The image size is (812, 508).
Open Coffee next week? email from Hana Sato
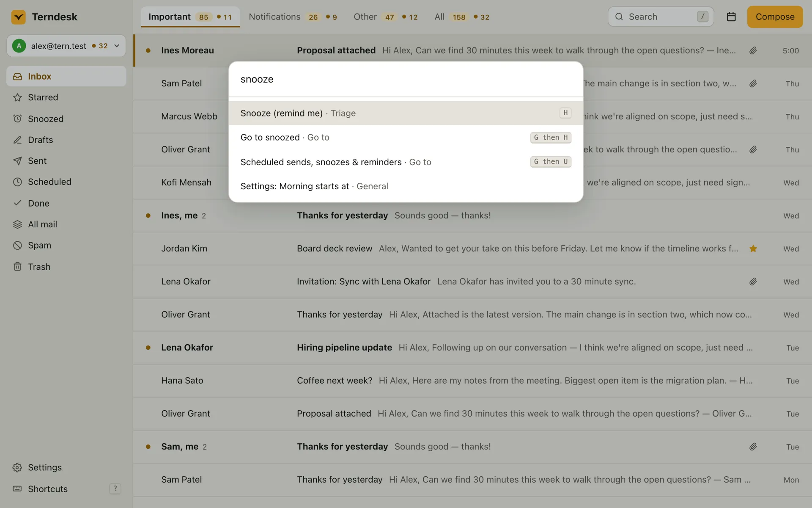click(473, 381)
